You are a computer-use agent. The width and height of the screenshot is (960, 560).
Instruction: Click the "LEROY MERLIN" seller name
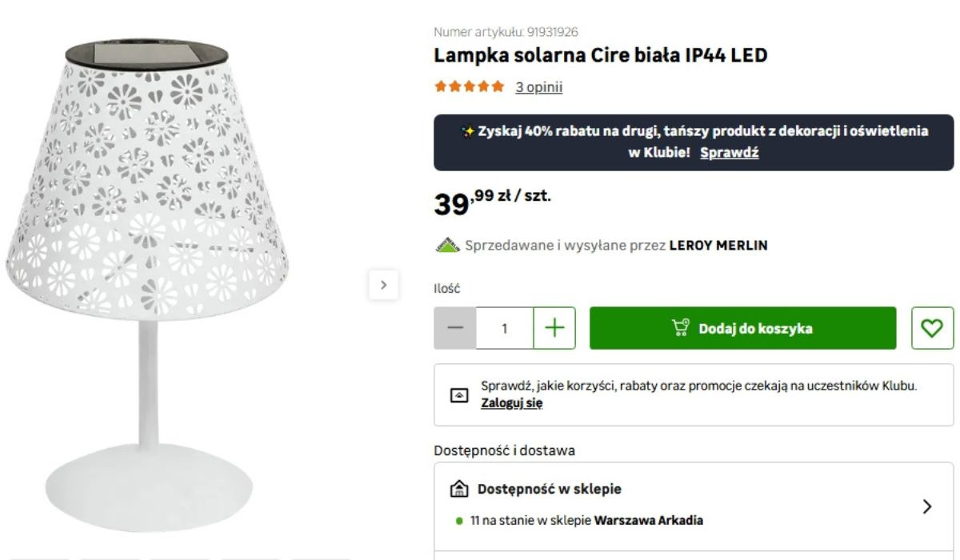pos(718,246)
